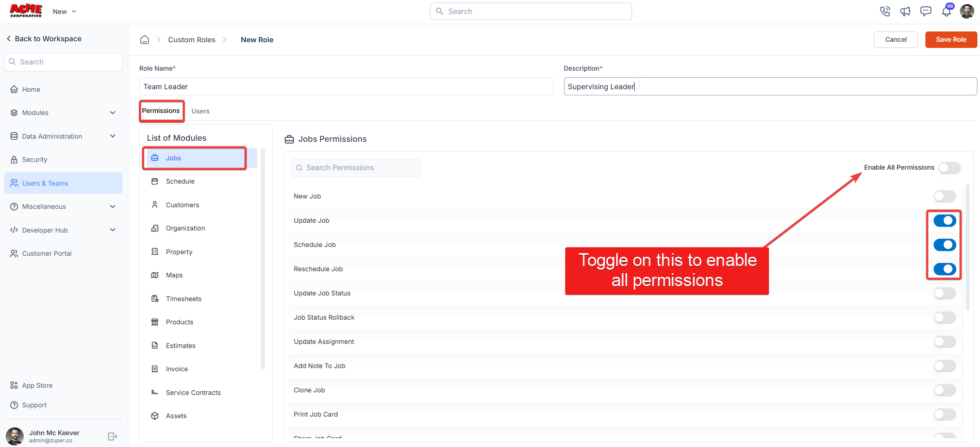980x447 pixels.
Task: Switch to the Users tab
Action: click(201, 111)
